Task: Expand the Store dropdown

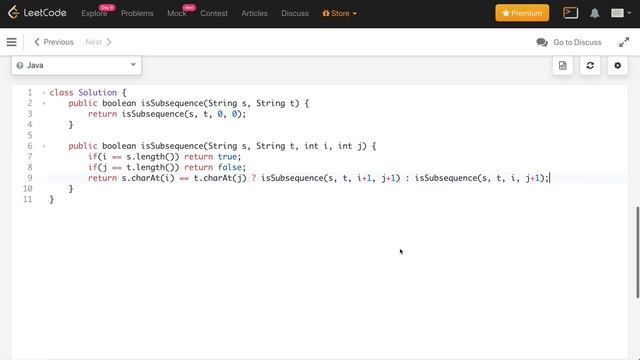Action: pyautogui.click(x=339, y=13)
